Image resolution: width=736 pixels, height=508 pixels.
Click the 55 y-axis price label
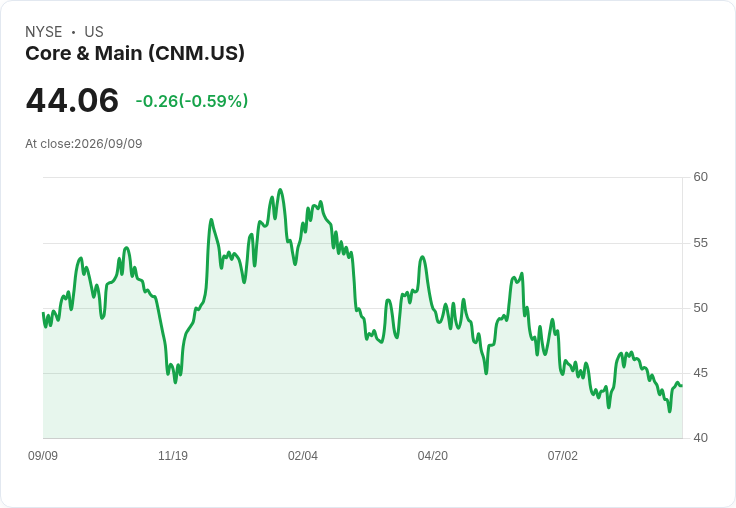[700, 243]
